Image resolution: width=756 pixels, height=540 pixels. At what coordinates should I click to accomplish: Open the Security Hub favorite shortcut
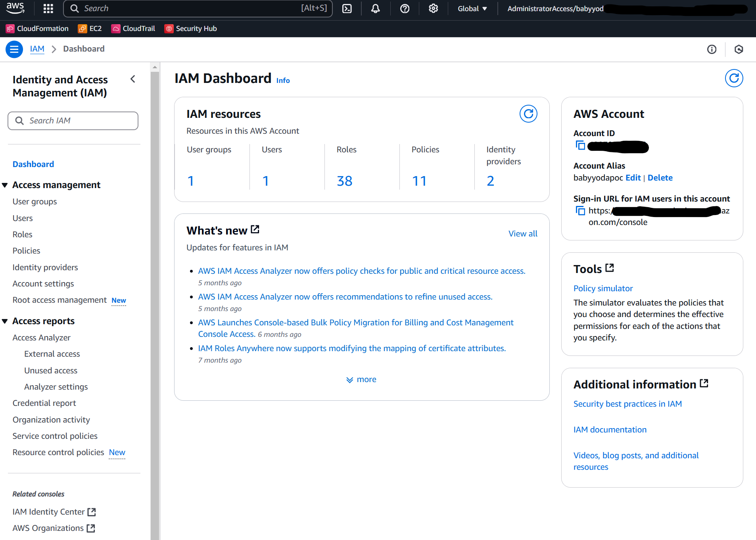pos(191,29)
